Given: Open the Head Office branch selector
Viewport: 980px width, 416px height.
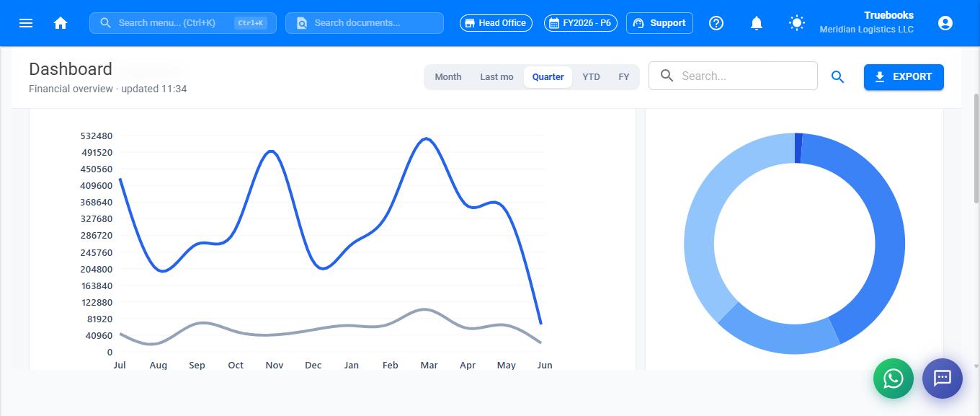Looking at the screenshot, I should pos(496,23).
